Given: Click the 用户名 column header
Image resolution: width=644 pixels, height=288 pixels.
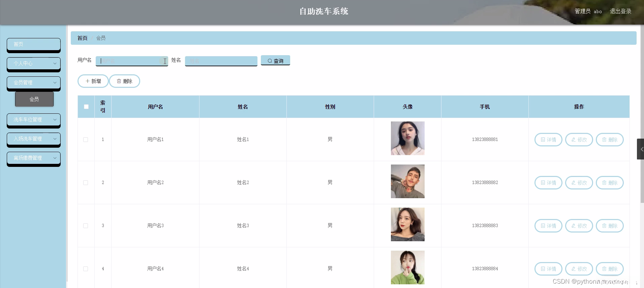Looking at the screenshot, I should 155,107.
